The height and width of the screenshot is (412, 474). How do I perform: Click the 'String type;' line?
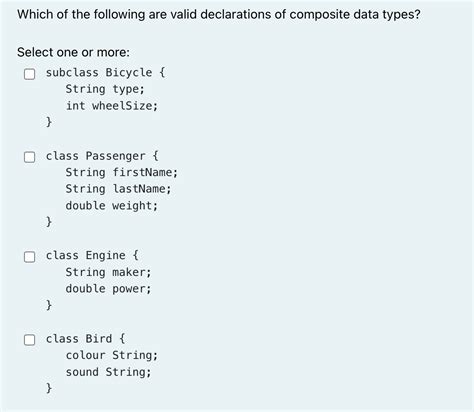point(105,89)
